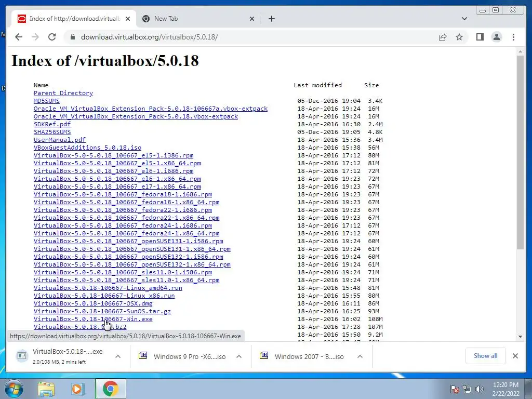Download the sles11.0-1.x86_64.rpm package
This screenshot has width=532, height=399.
click(127, 280)
